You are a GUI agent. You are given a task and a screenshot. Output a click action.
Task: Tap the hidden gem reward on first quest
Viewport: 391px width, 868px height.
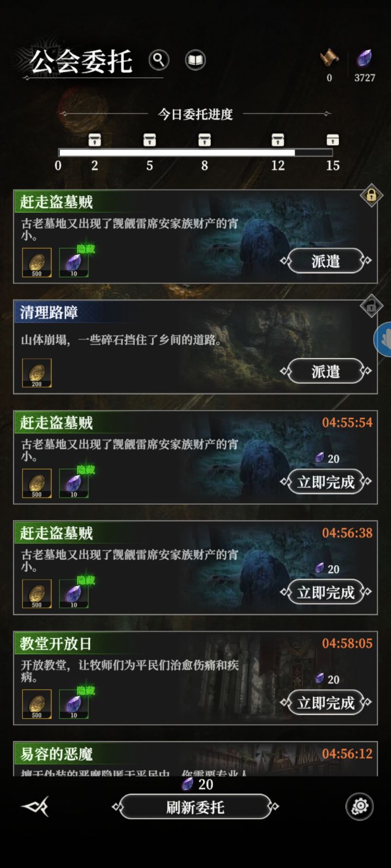(74, 263)
